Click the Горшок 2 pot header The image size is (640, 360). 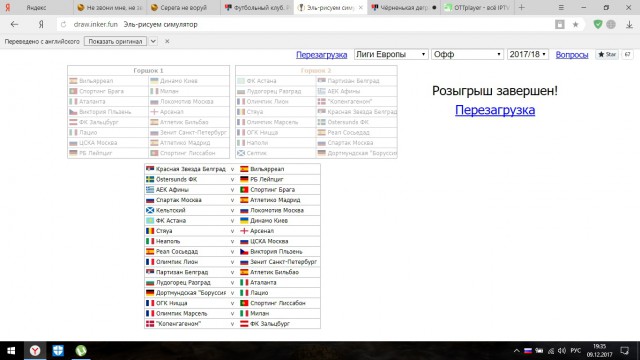[x=316, y=71]
